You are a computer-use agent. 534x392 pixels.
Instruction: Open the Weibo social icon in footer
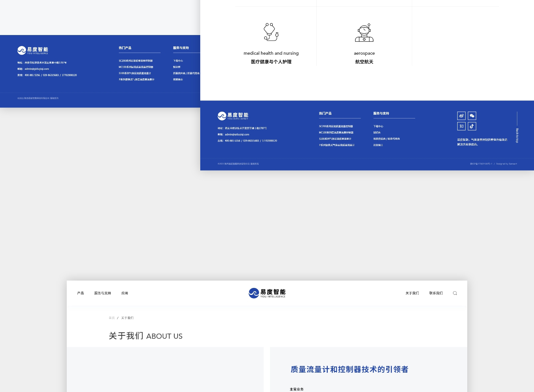pos(461,115)
